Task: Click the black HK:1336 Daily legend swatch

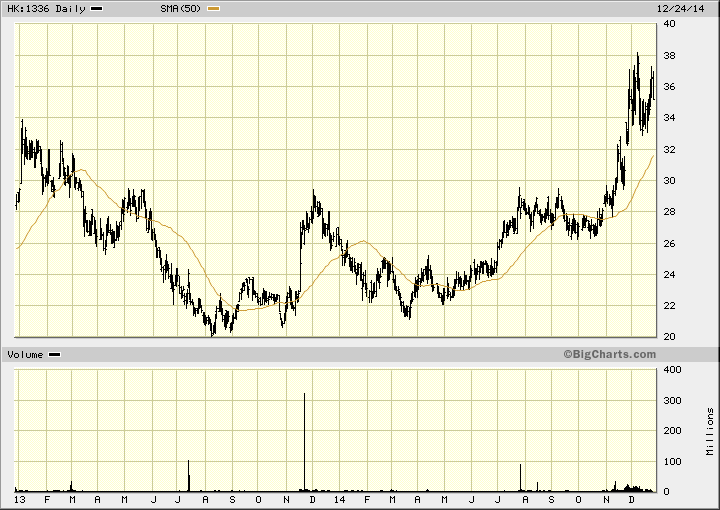Action: [97, 9]
